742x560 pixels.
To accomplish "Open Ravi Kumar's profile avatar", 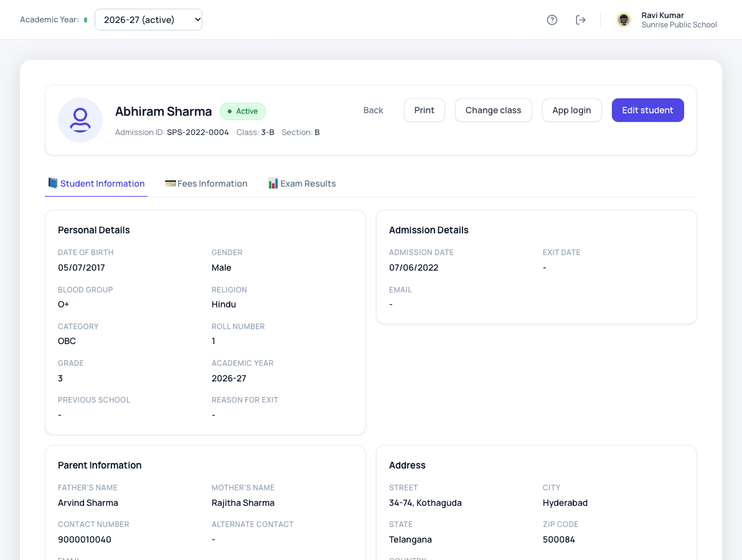I will (x=624, y=20).
